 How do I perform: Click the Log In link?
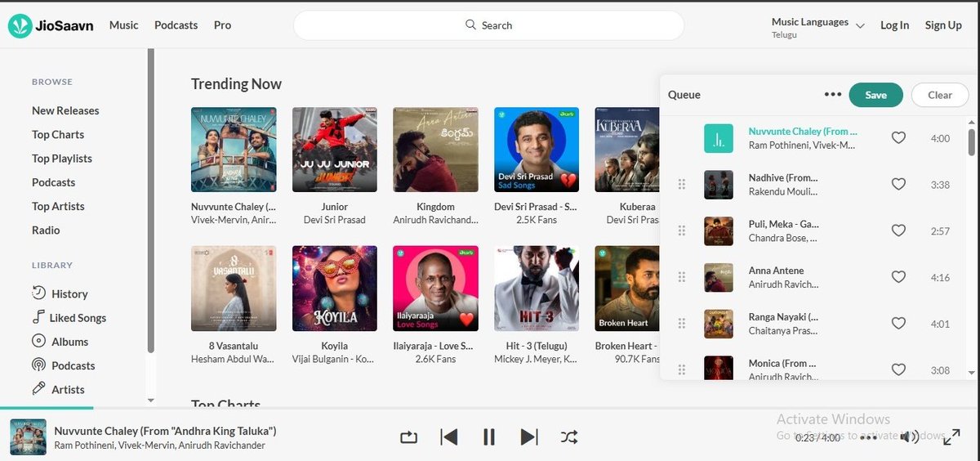894,25
